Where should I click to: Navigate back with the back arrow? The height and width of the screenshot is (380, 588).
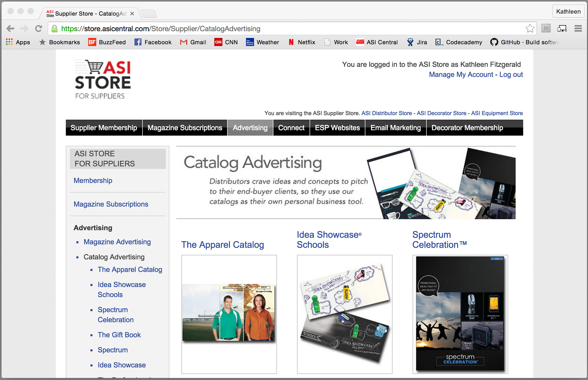(x=11, y=28)
